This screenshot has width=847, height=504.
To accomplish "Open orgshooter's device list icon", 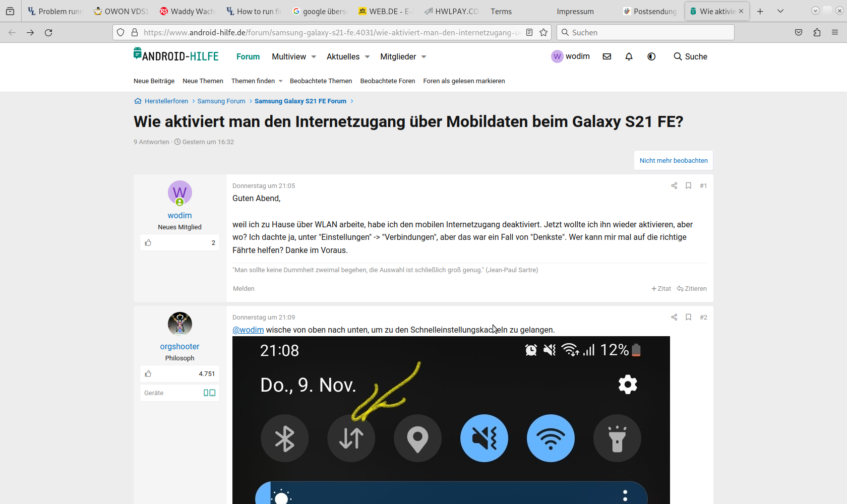I will click(209, 393).
